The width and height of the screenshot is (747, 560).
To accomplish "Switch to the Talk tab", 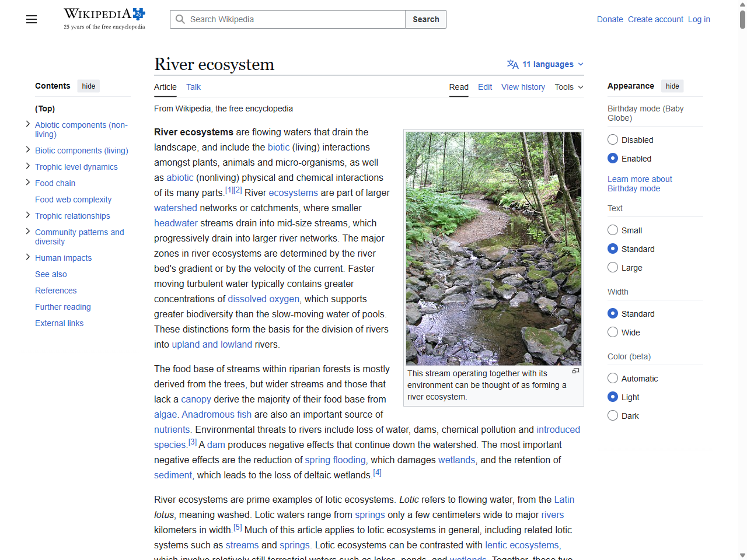I will [193, 87].
